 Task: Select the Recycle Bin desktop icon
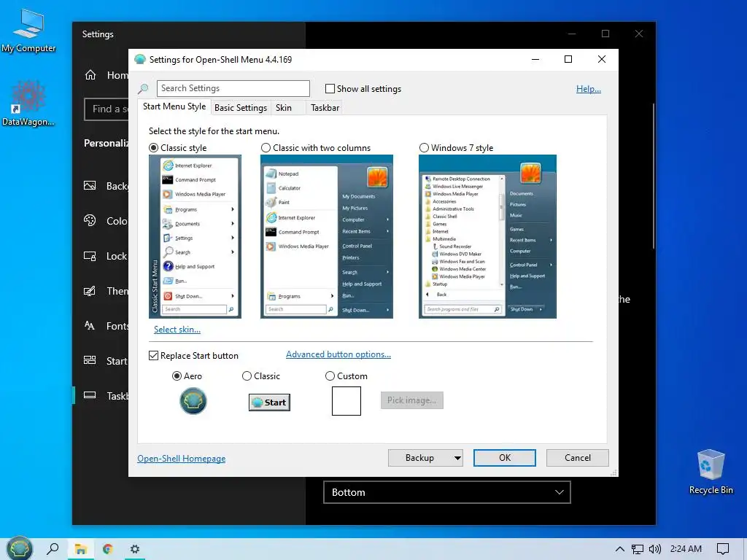(x=711, y=472)
